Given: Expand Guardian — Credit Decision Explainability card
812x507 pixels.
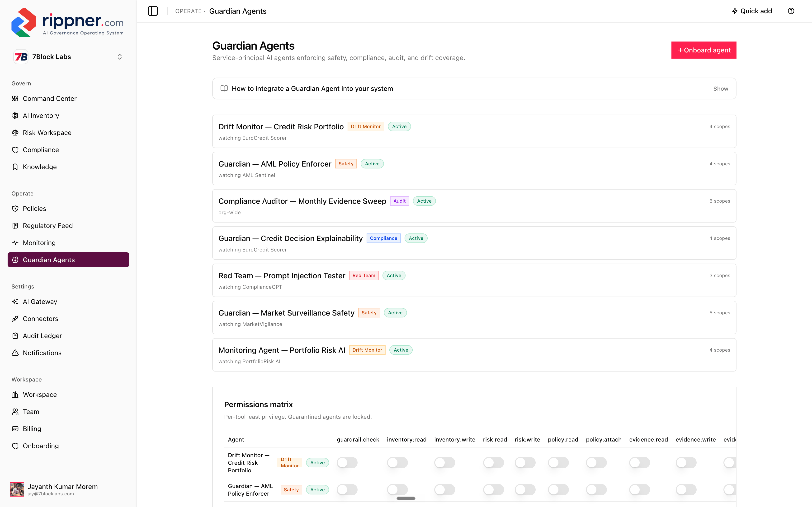Looking at the screenshot, I should pos(474,243).
